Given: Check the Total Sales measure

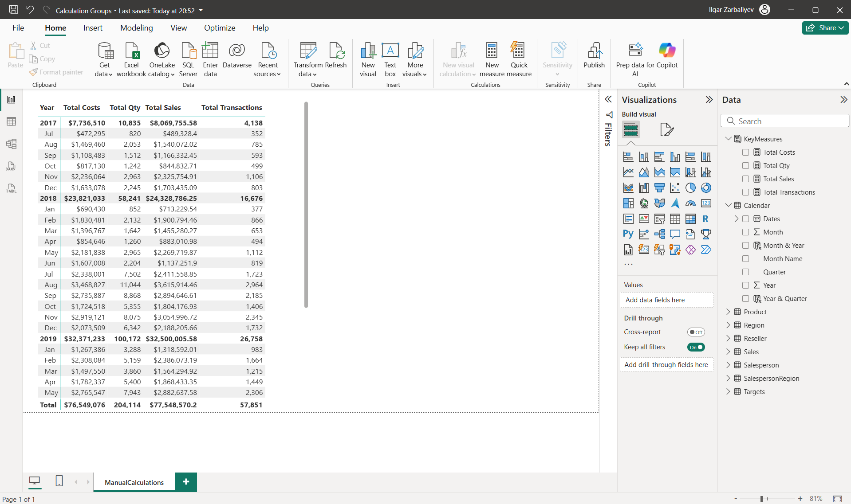Looking at the screenshot, I should [x=745, y=179].
